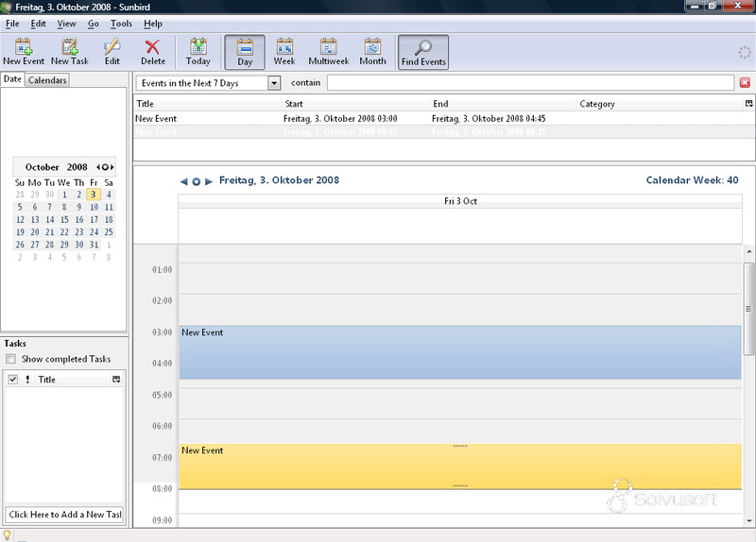The height and width of the screenshot is (542, 756).
Task: Select October 3 in mini calendar
Action: [x=94, y=195]
